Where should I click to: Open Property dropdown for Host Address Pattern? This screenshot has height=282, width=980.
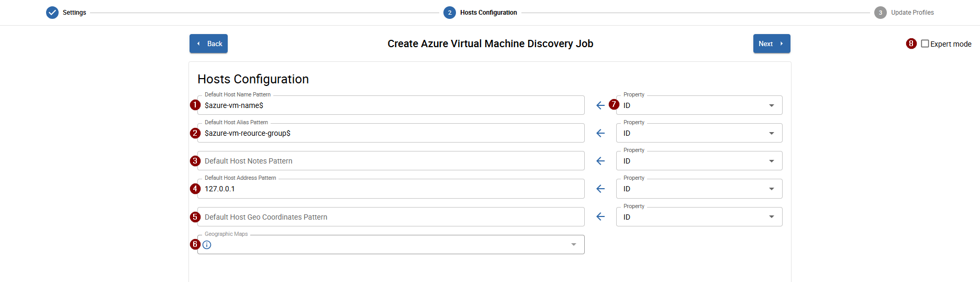coord(699,189)
